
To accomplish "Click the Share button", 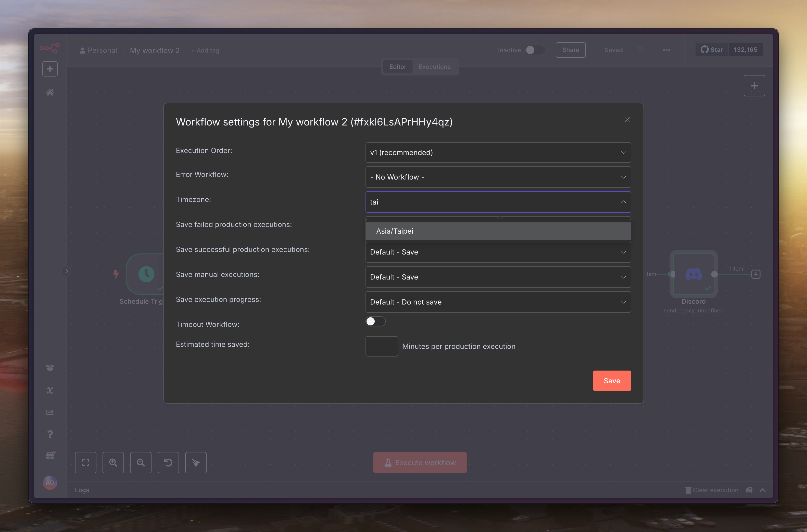I will 571,50.
